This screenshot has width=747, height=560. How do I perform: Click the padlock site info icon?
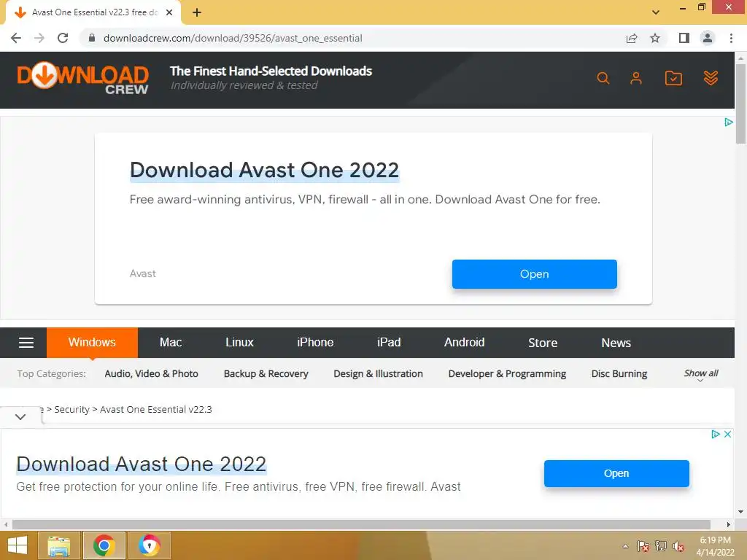(x=91, y=38)
